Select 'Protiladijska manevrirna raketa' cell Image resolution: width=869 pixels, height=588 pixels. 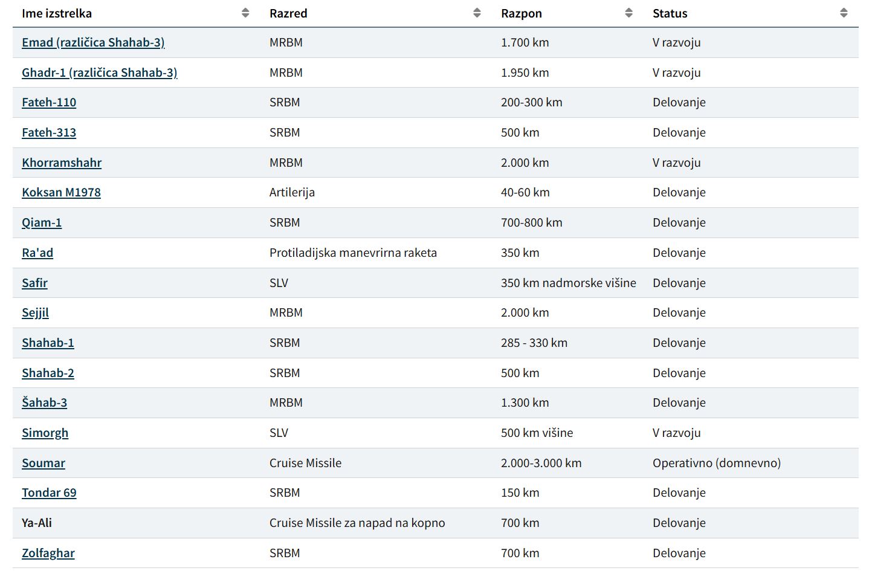coord(376,253)
